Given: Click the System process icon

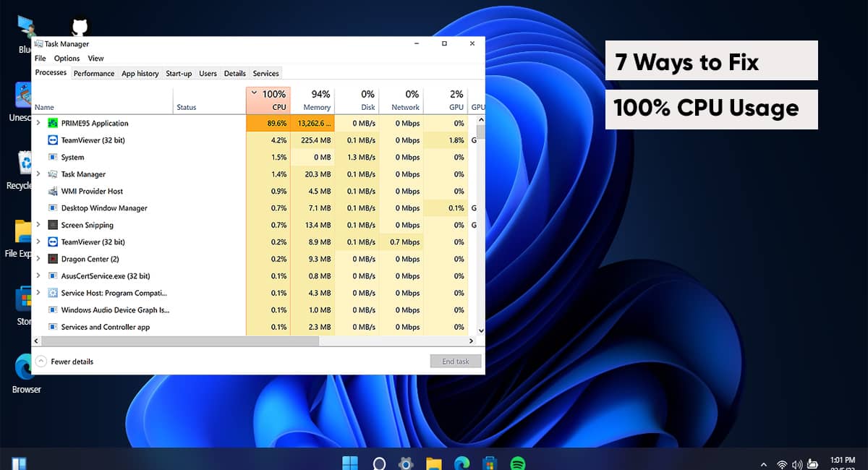Looking at the screenshot, I should (x=53, y=157).
